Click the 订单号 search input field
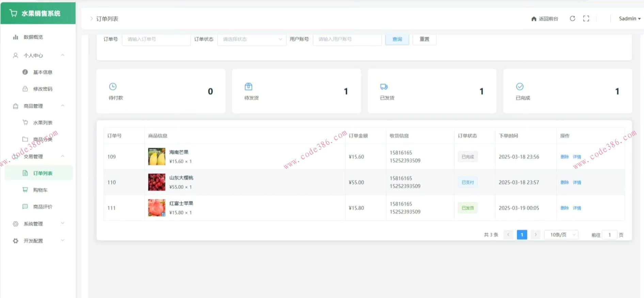Screen dimensions: 644x298 coord(156,39)
